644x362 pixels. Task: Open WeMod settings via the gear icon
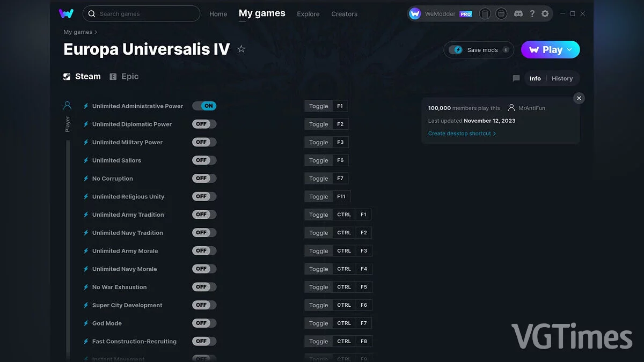tap(545, 13)
